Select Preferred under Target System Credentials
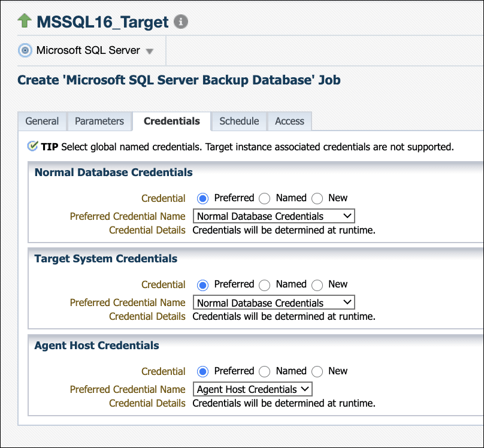Screen dimensions: 484x448 point(203,284)
